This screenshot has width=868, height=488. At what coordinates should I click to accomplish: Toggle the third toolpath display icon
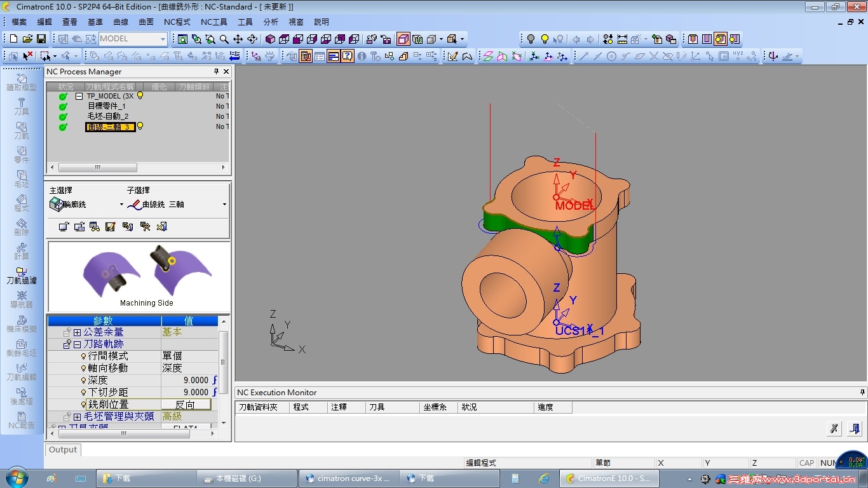(x=720, y=39)
